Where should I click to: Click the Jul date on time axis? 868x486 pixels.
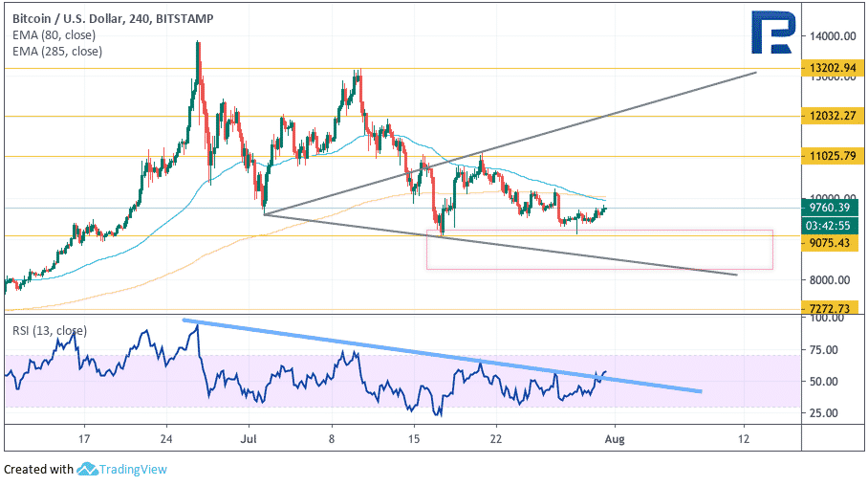249,439
